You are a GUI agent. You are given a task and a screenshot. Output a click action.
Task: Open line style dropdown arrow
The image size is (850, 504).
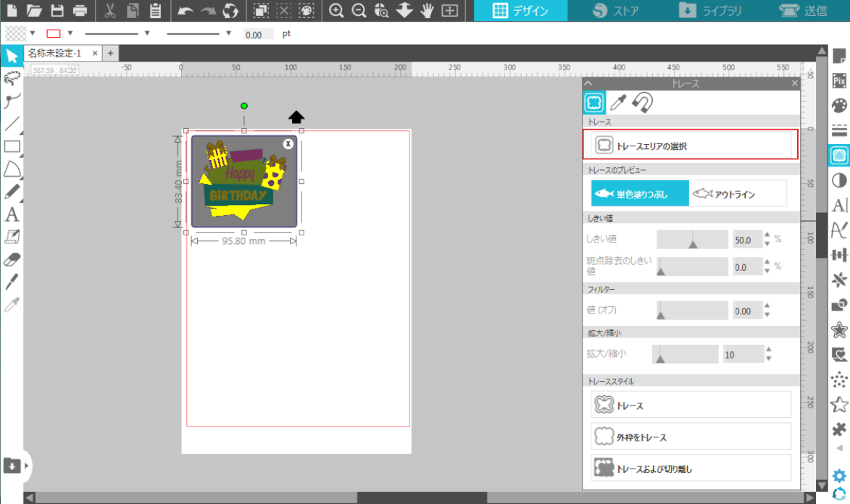pos(147,33)
